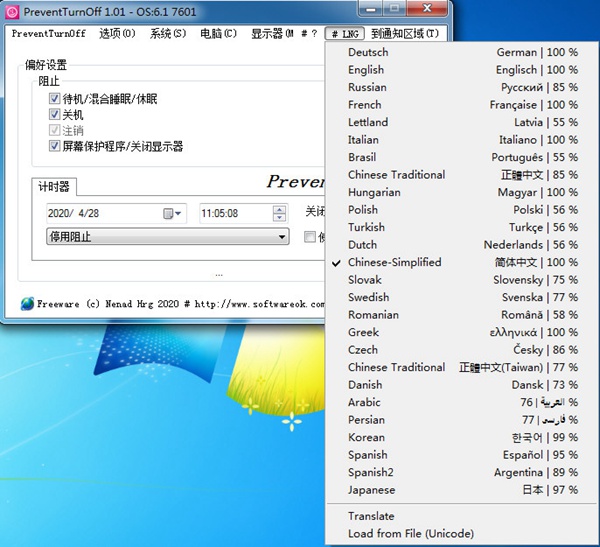Viewport: 600px width, 547px height.
Task: Open the 电脑(C) menu
Action: [218, 34]
